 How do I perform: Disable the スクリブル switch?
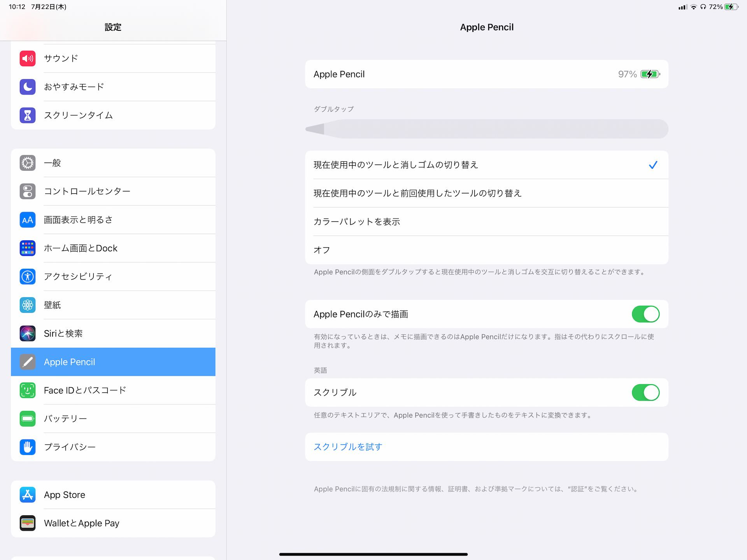coord(645,392)
